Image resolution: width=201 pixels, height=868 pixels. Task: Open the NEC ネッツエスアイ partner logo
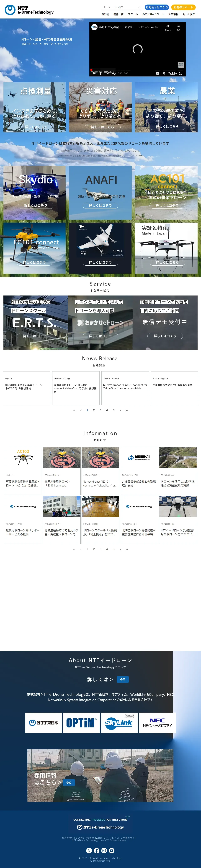(x=158, y=722)
